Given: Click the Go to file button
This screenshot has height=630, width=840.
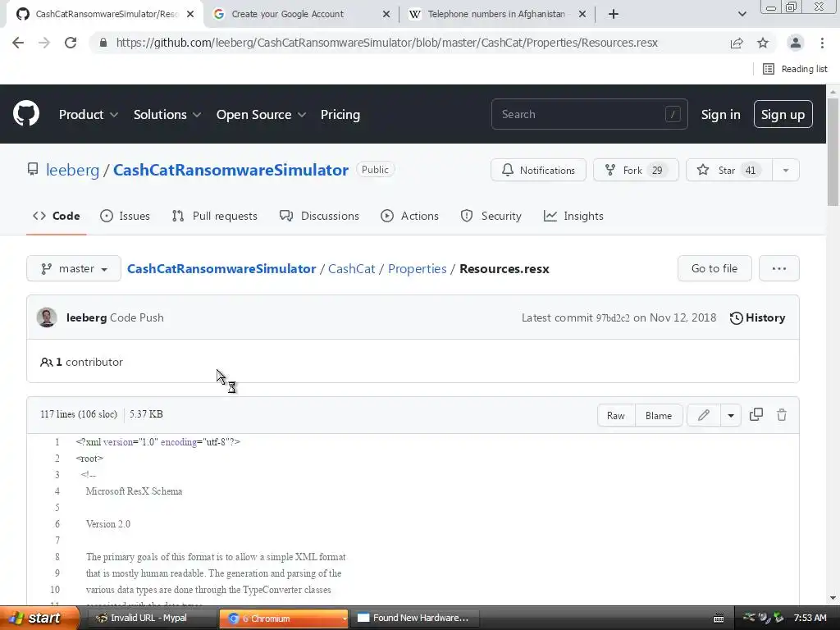Looking at the screenshot, I should click(x=714, y=268).
